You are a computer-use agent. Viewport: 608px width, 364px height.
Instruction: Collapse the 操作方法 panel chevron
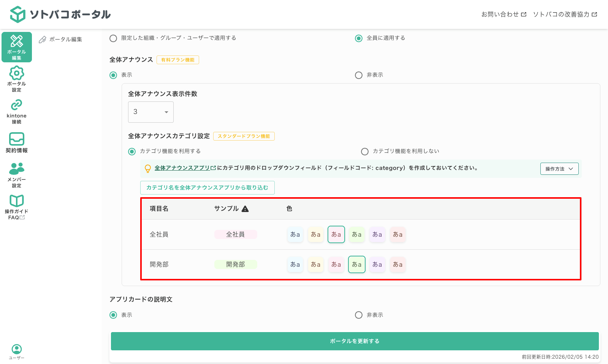(571, 168)
